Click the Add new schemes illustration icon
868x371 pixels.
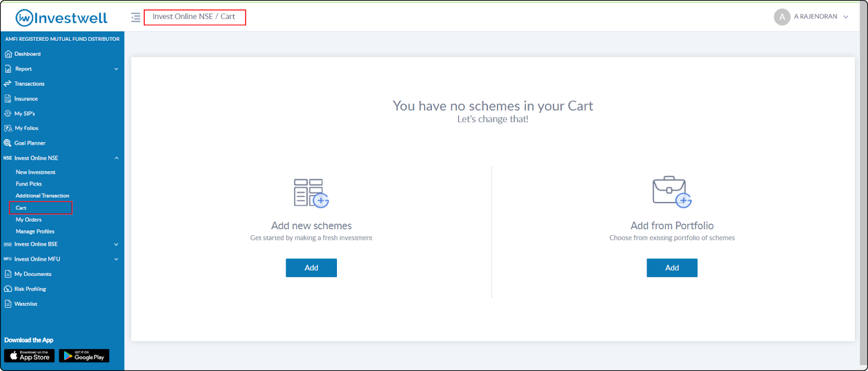pyautogui.click(x=311, y=193)
